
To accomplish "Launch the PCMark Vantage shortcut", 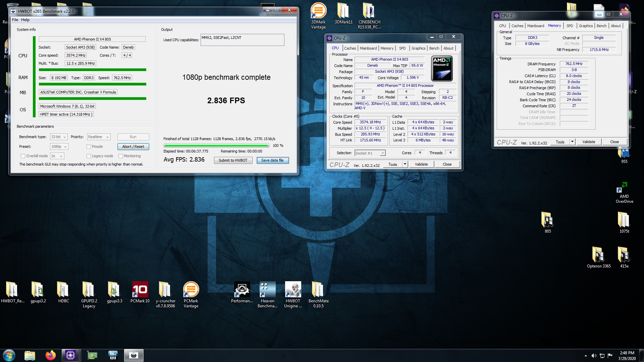I will [191, 294].
